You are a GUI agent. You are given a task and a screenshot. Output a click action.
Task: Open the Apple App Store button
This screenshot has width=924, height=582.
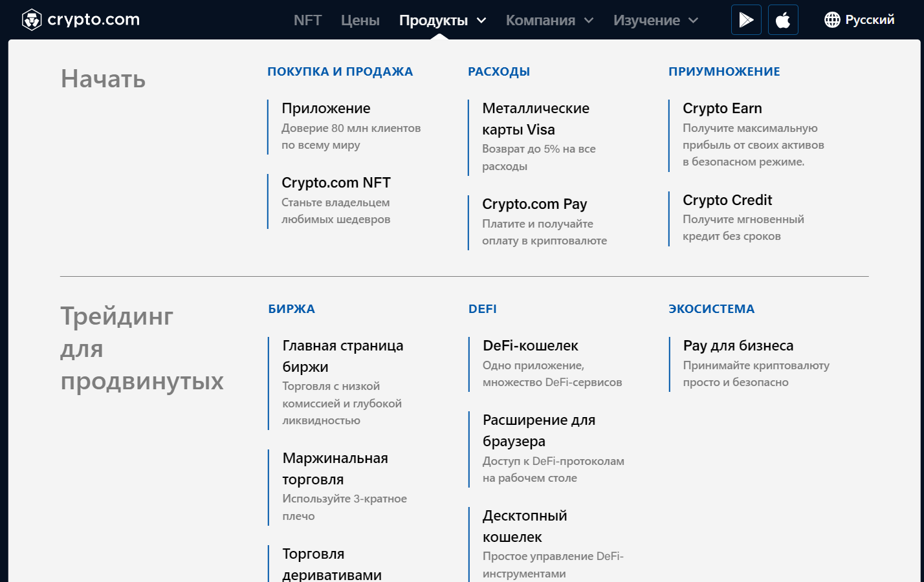coord(783,19)
